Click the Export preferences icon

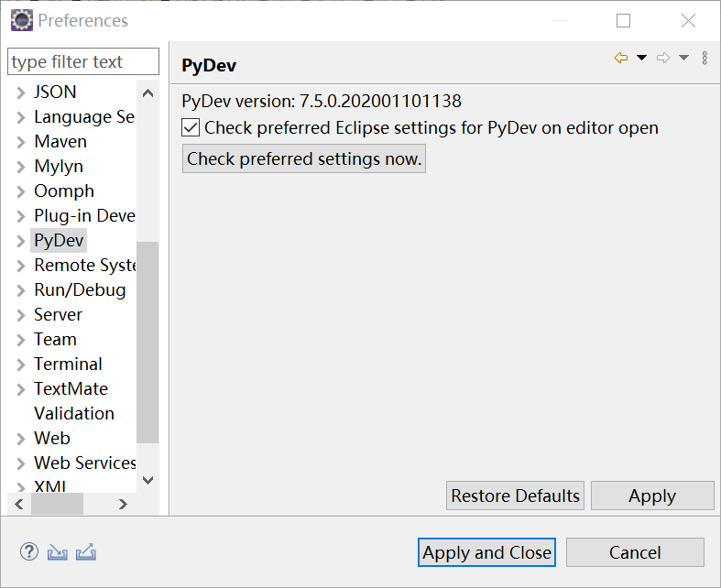[x=86, y=552]
